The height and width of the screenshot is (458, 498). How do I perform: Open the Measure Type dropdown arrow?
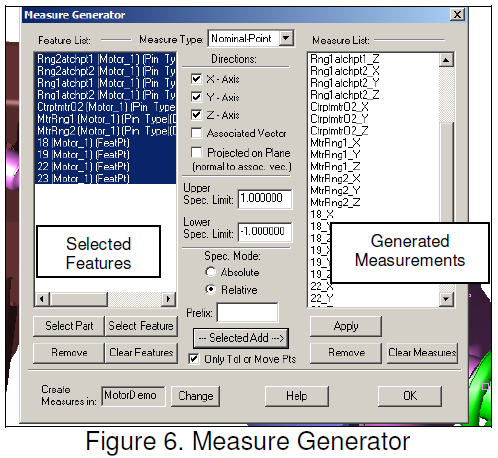click(x=286, y=38)
